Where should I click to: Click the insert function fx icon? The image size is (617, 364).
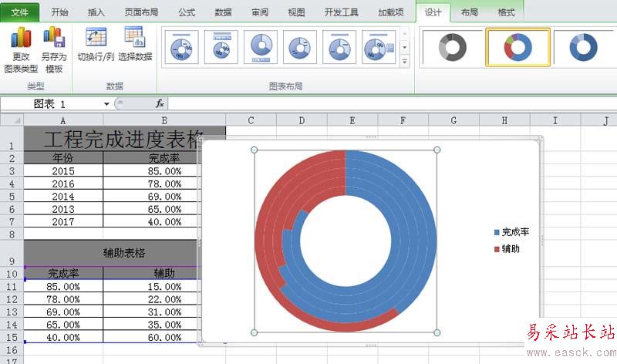160,103
